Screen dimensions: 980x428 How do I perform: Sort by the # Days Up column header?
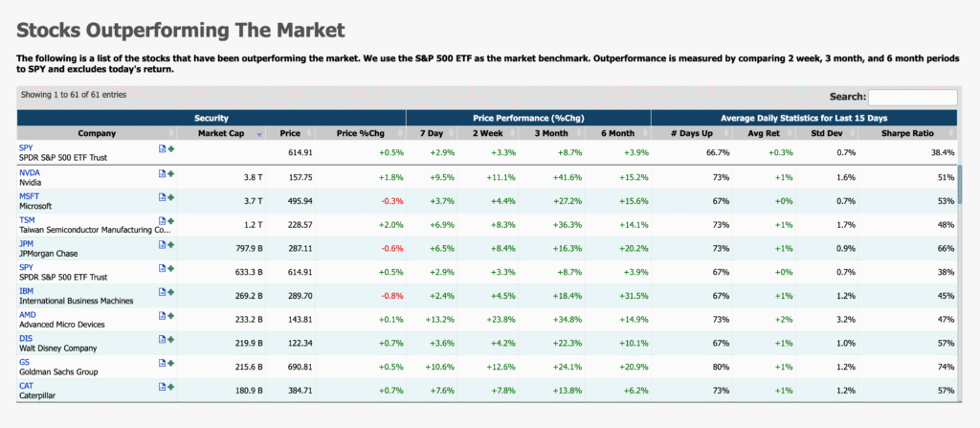(692, 133)
